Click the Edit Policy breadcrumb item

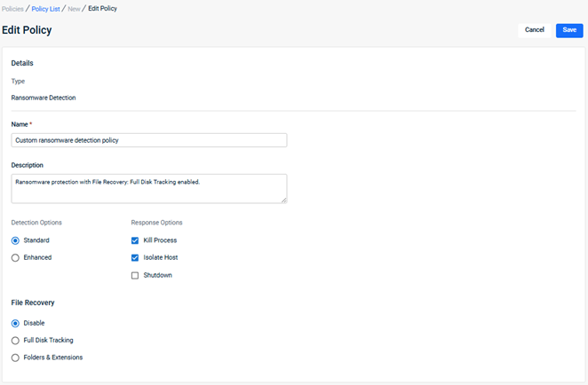click(102, 8)
